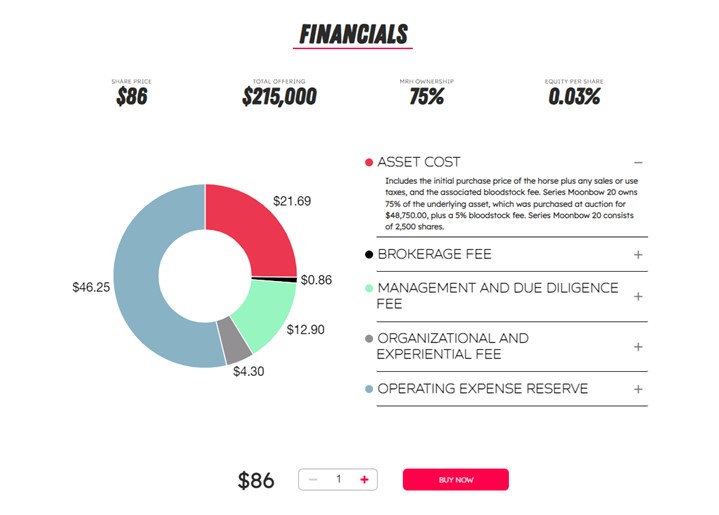
Task: Decrease share quantity with minus button
Action: coord(313,480)
